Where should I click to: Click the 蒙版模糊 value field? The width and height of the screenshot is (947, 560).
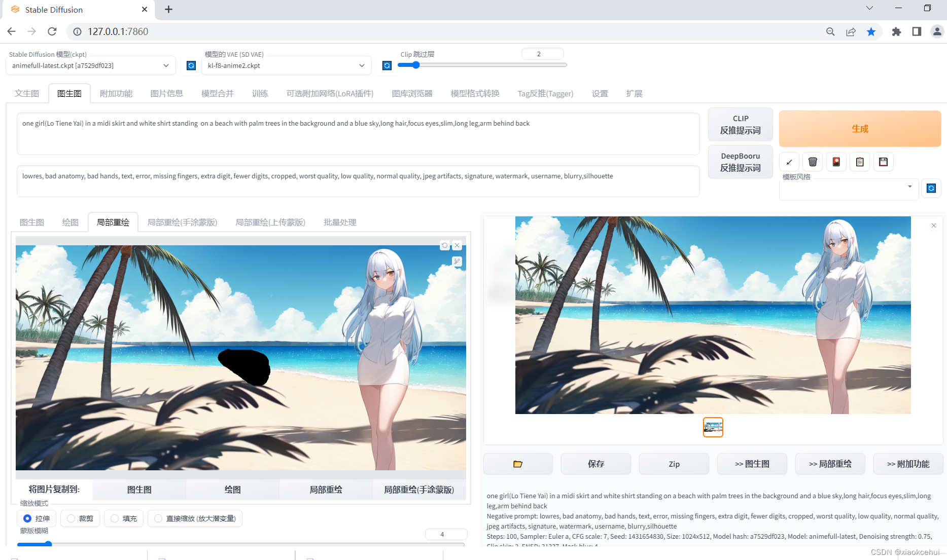(446, 534)
